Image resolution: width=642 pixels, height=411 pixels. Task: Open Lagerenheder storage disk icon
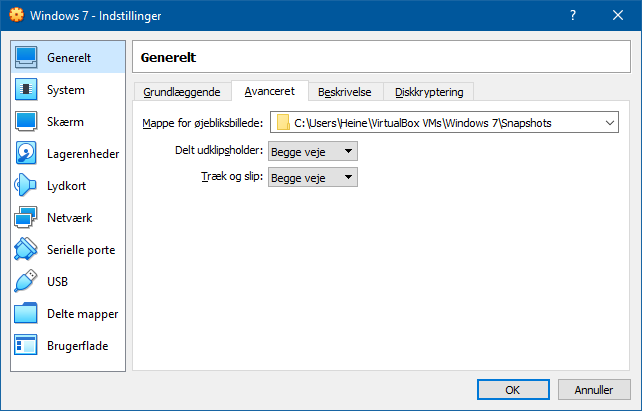26,153
